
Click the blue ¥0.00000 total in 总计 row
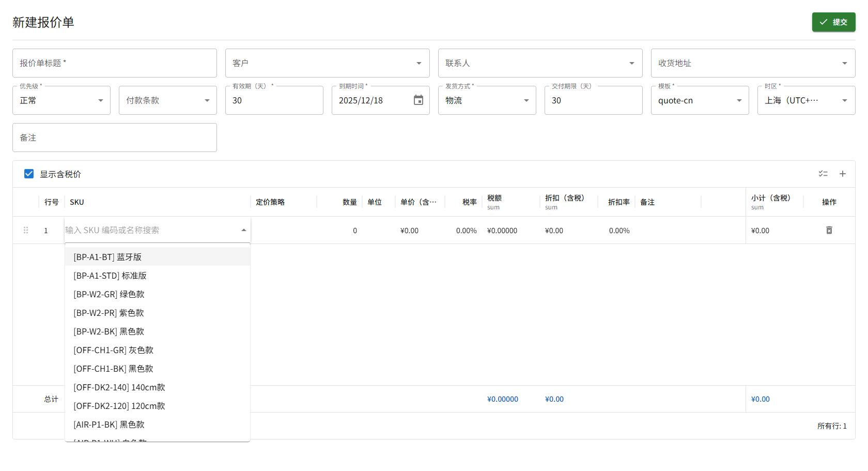click(502, 399)
